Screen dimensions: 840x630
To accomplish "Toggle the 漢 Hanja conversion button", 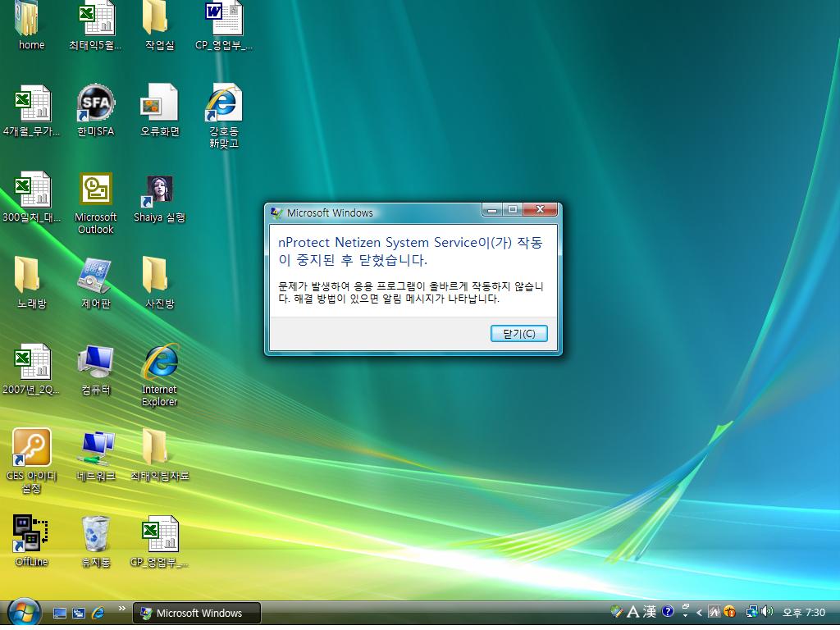I will coord(650,611).
